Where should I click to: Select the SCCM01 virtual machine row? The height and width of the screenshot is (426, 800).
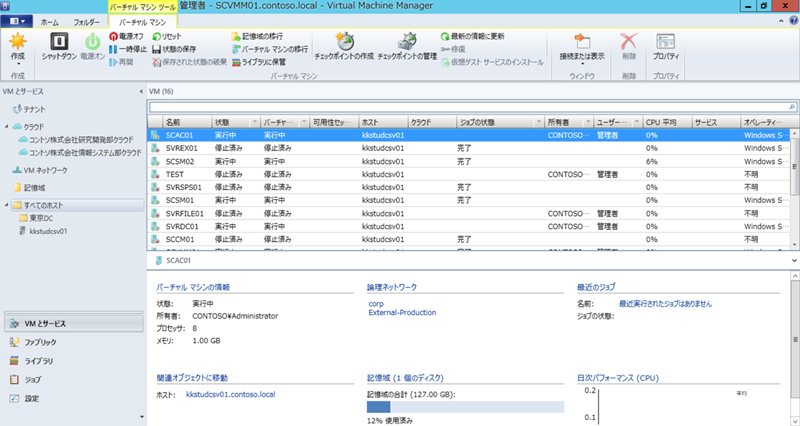point(469,239)
